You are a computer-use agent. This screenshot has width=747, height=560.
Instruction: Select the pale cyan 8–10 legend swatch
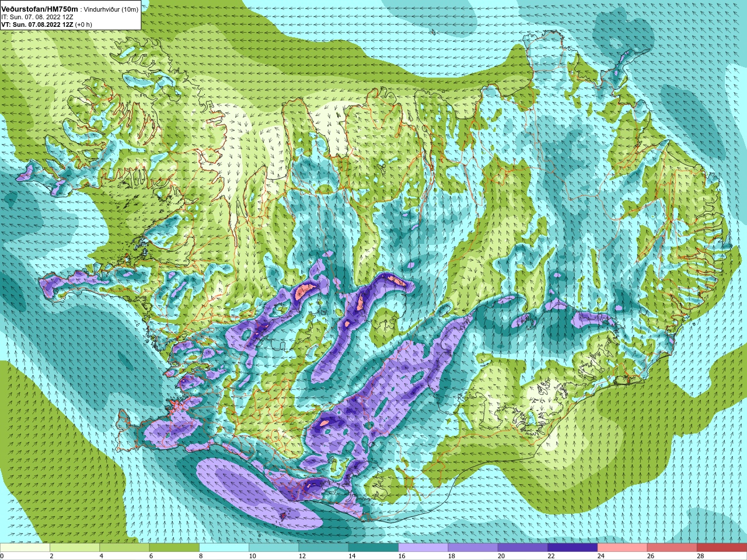point(224,548)
